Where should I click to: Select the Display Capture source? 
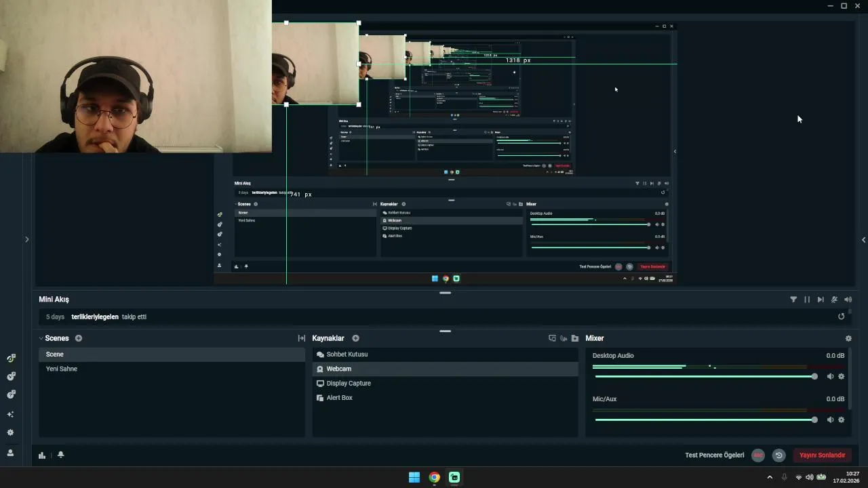pyautogui.click(x=446, y=383)
